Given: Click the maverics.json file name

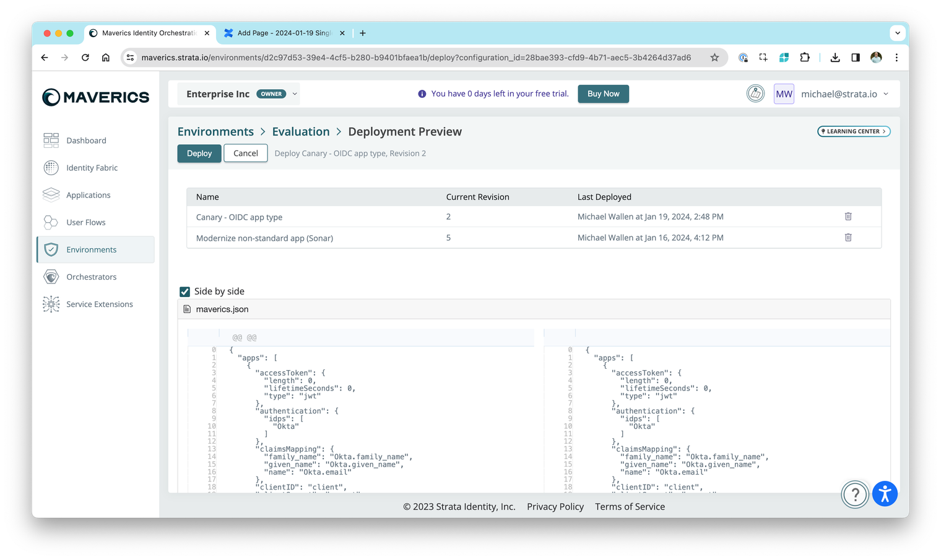Looking at the screenshot, I should (222, 309).
